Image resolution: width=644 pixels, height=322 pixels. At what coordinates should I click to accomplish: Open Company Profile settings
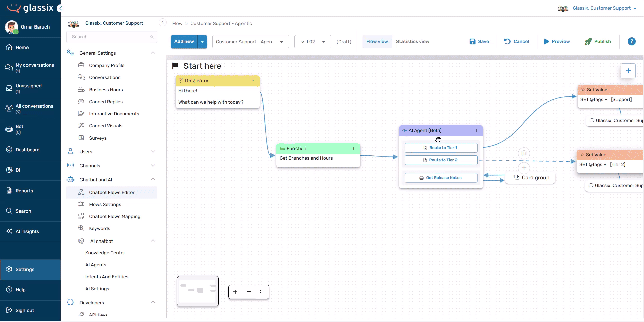pos(107,65)
